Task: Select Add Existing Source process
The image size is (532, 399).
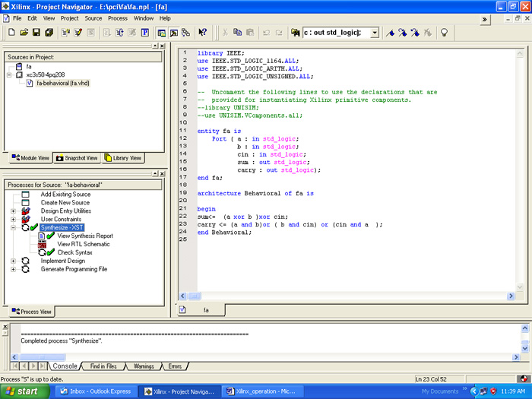Action: tap(66, 195)
